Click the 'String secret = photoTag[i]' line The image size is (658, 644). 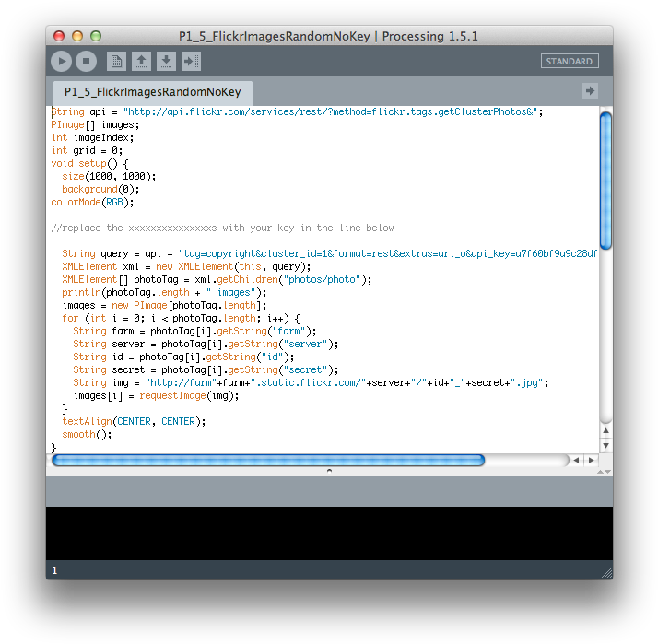[206, 370]
